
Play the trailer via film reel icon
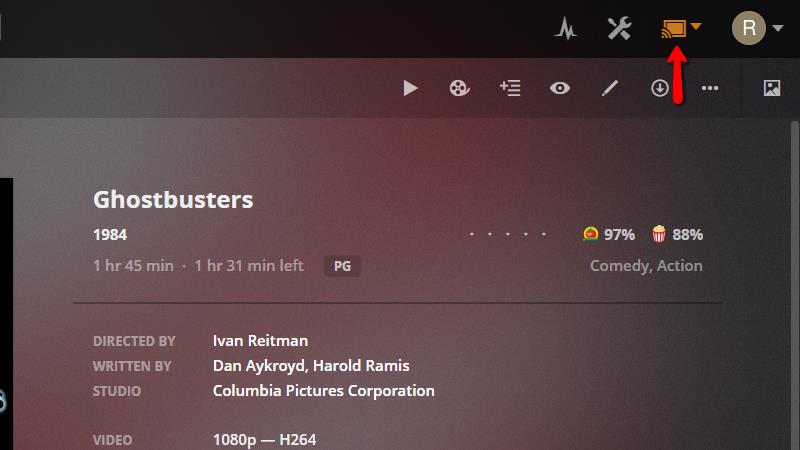[x=459, y=88]
